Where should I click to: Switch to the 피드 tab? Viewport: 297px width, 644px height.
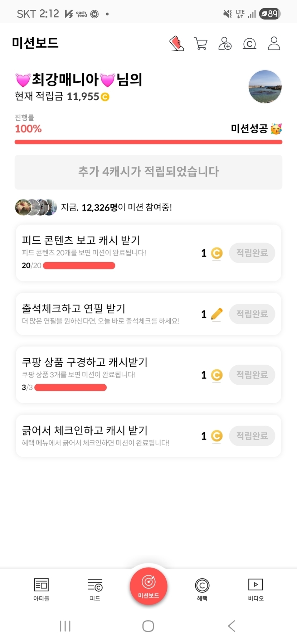point(95,589)
